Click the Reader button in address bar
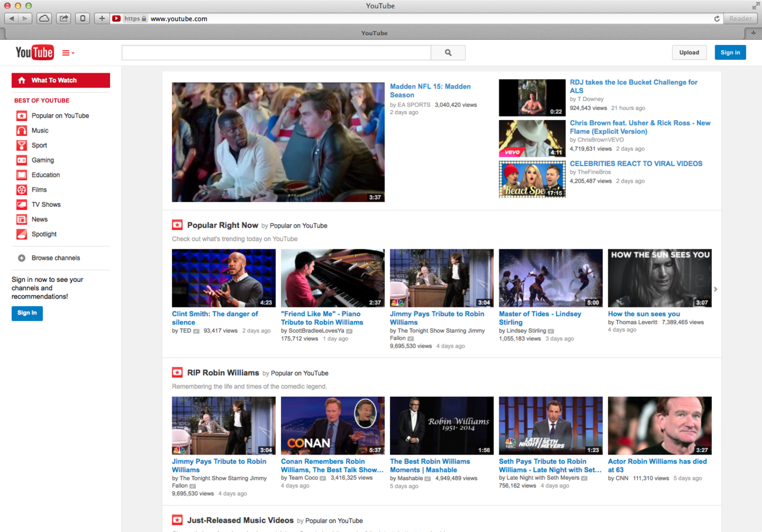The width and height of the screenshot is (762, 532). pyautogui.click(x=740, y=19)
